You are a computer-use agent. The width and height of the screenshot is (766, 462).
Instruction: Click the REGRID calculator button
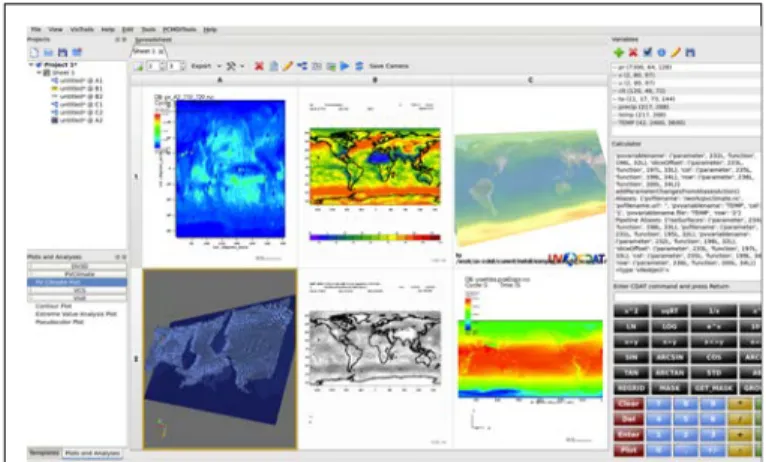point(631,388)
